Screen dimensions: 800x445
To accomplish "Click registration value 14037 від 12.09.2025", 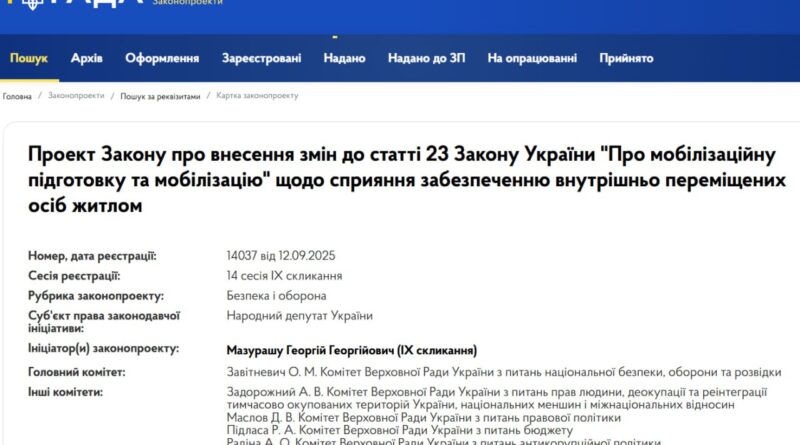I will (x=281, y=256).
